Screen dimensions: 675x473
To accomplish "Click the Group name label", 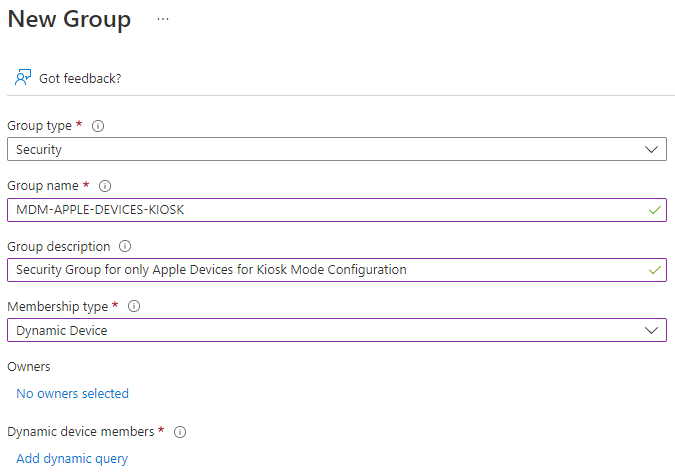I will [x=43, y=186].
